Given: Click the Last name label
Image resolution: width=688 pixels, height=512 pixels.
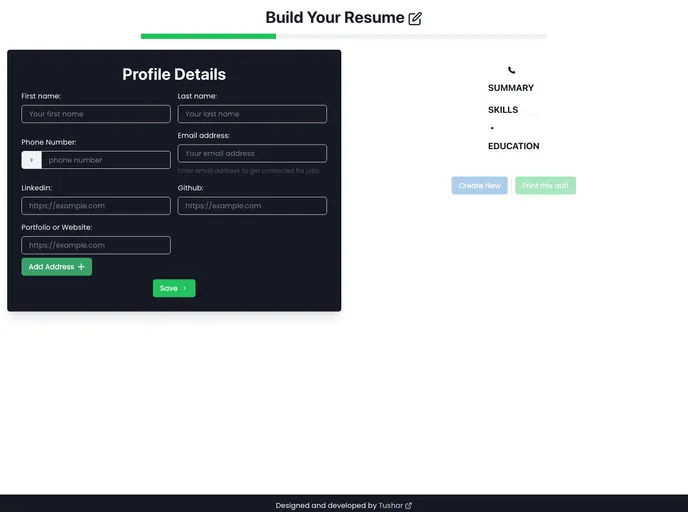Looking at the screenshot, I should point(197,96).
